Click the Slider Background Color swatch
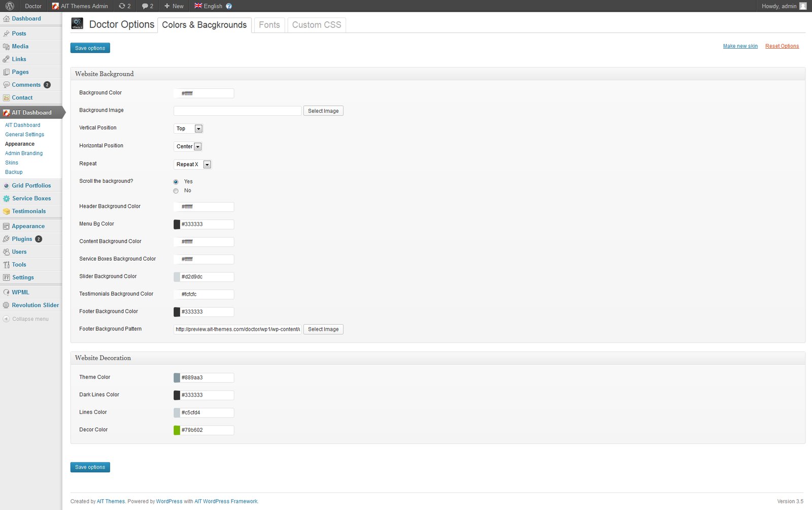Screen dimensions: 812x510 click(x=177, y=277)
